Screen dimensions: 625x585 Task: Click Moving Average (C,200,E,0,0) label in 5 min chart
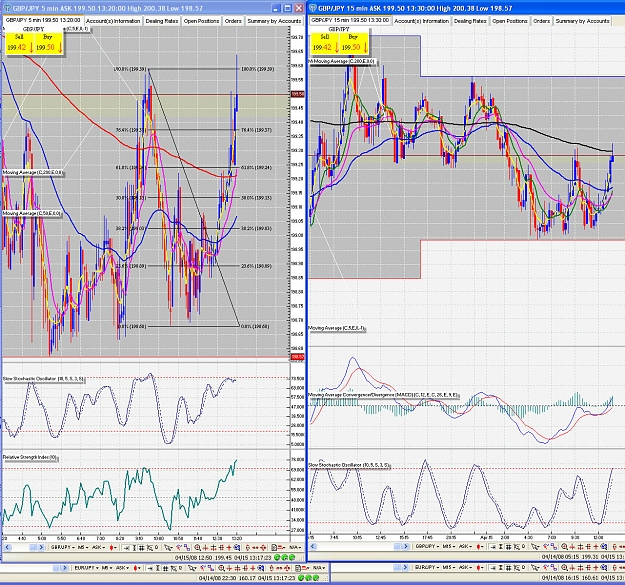pos(33,173)
